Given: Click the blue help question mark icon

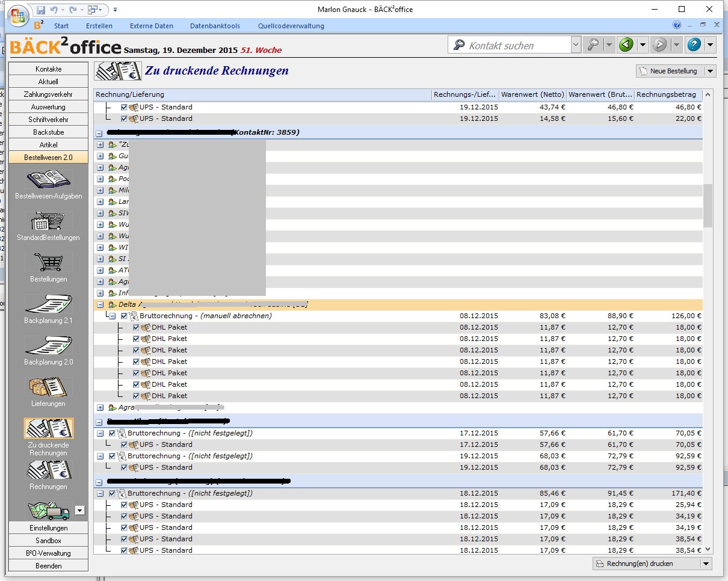Looking at the screenshot, I should click(x=694, y=45).
